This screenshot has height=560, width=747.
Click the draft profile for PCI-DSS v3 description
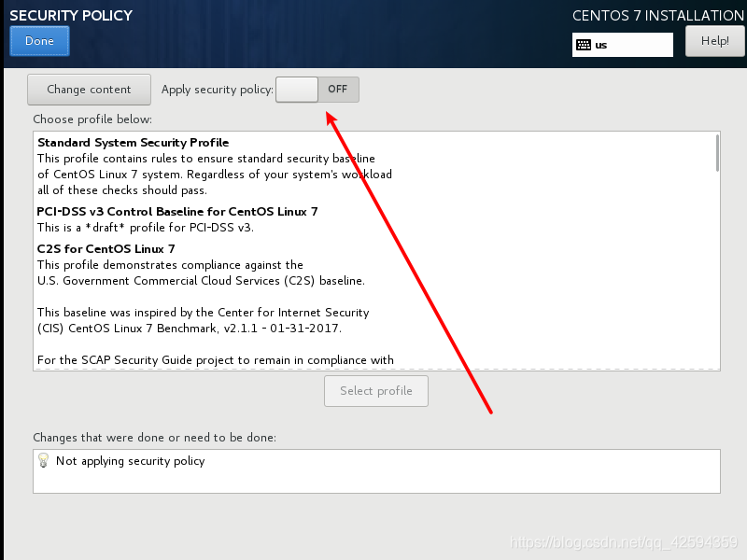[146, 228]
